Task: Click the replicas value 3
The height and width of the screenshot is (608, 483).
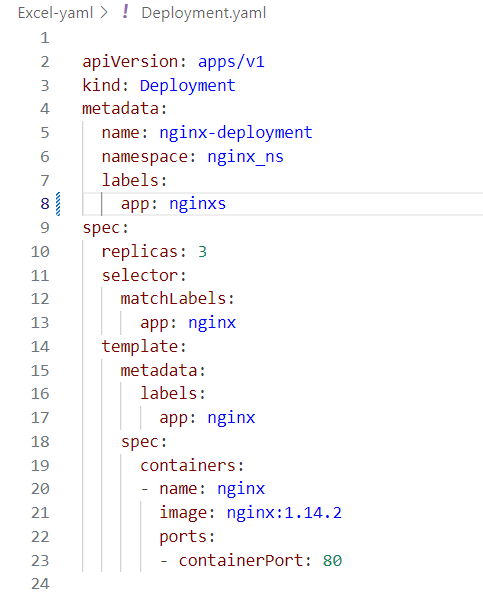Action: [202, 252]
